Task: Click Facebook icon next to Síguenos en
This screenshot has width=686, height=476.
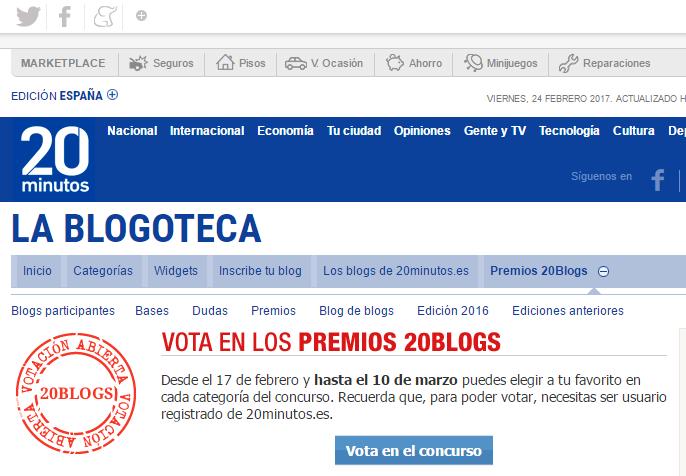Action: [x=657, y=179]
